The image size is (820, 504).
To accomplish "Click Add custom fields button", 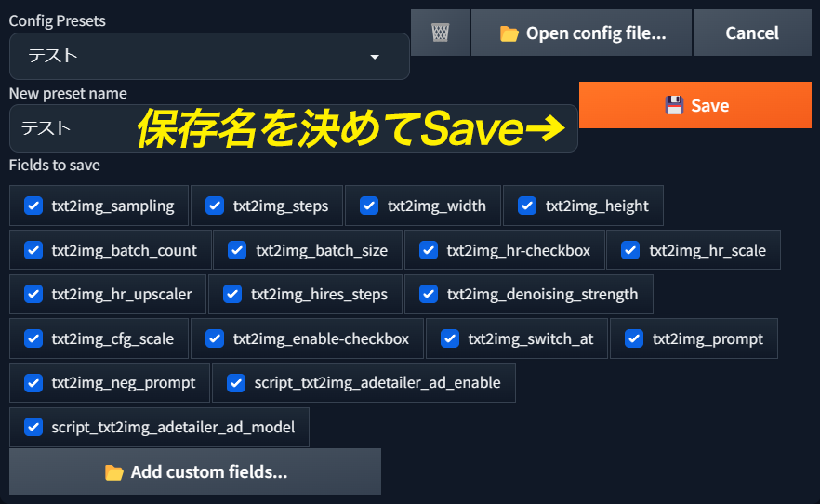I will 195,471.
